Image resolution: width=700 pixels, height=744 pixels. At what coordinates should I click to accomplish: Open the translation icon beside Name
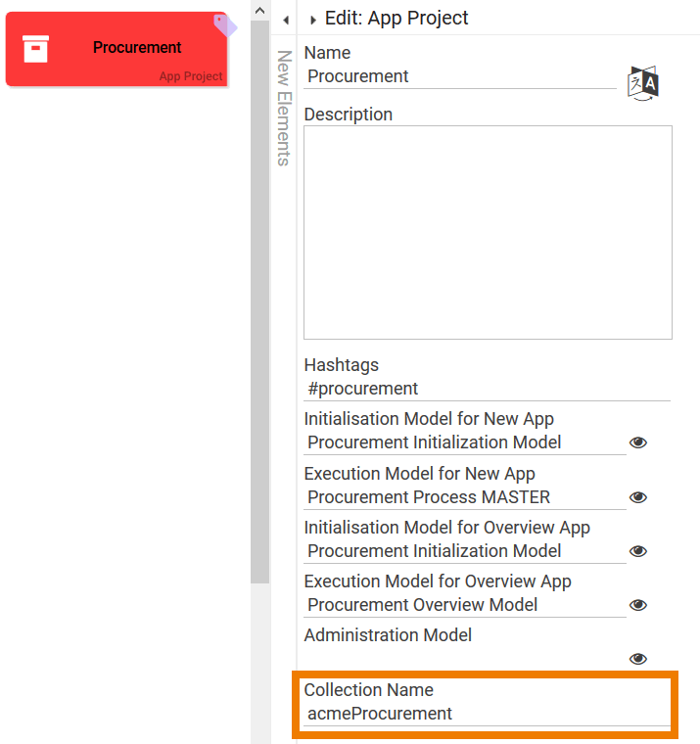pos(643,82)
